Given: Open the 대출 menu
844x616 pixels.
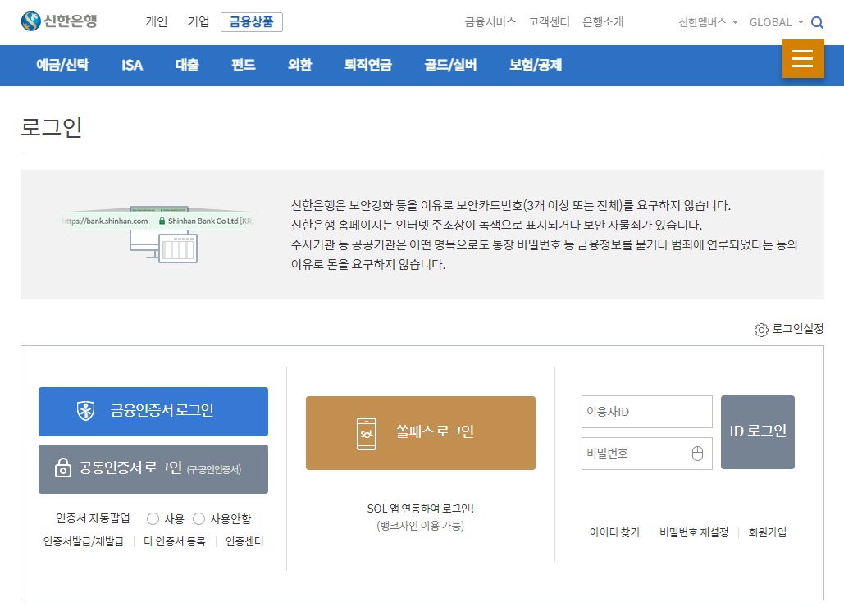Looking at the screenshot, I should [x=187, y=65].
